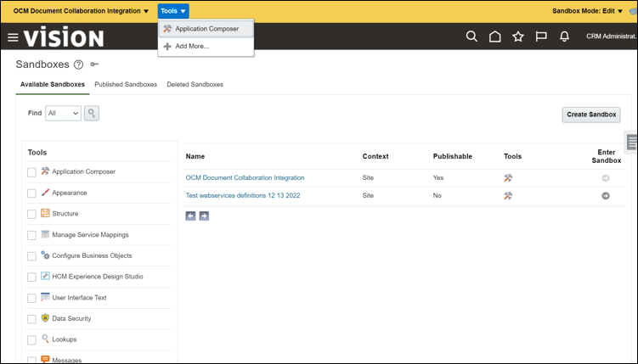
Task: Click the Context column header
Action: point(375,156)
